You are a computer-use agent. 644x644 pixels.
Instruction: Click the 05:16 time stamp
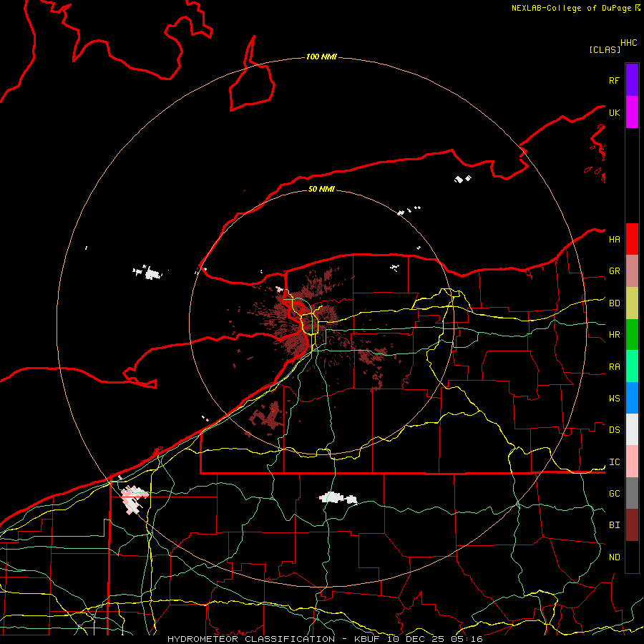[x=466, y=639]
